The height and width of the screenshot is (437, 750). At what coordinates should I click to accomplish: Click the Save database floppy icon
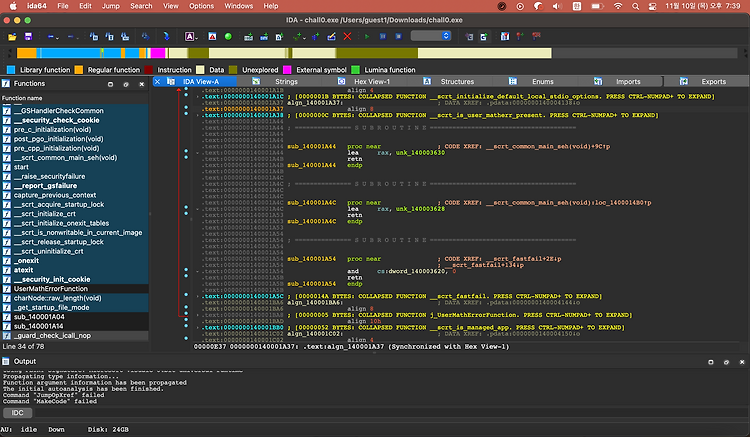[x=28, y=36]
